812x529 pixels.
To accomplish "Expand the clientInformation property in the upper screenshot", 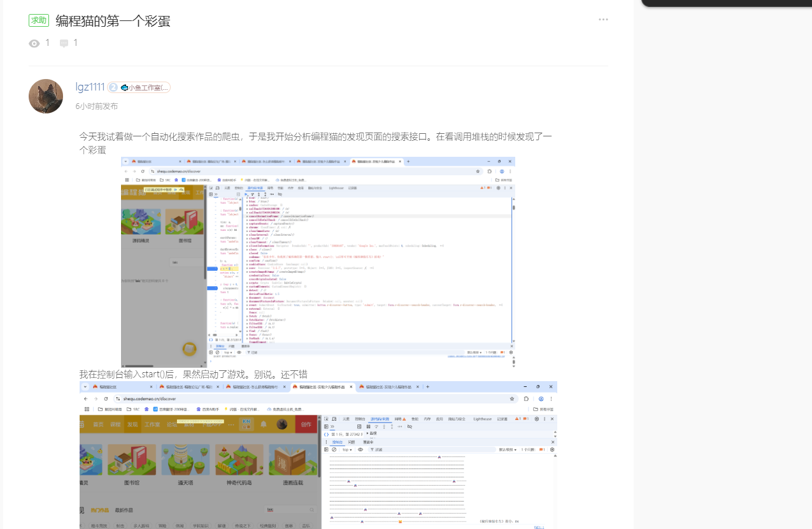I will pyautogui.click(x=248, y=247).
